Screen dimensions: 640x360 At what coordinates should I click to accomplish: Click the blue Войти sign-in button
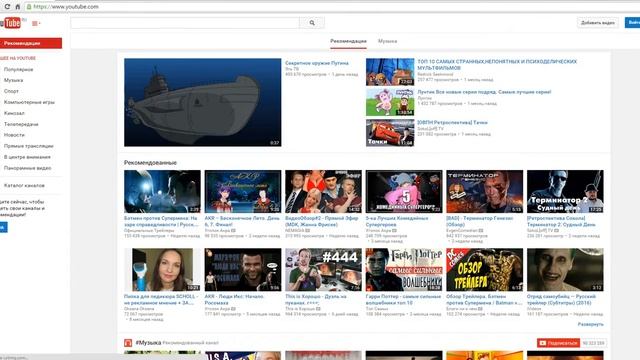click(x=633, y=23)
